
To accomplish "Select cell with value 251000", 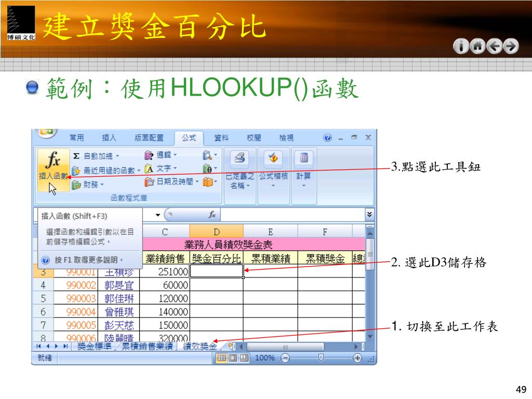I will coord(165,271).
